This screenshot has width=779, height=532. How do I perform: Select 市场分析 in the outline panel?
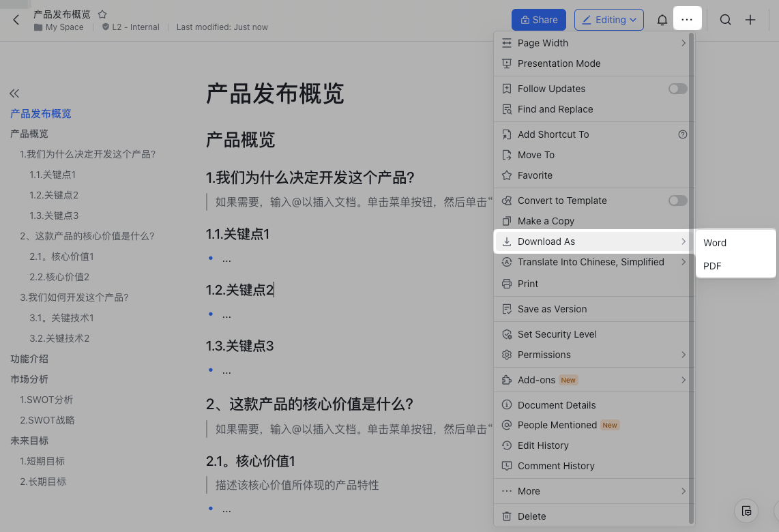click(x=29, y=379)
